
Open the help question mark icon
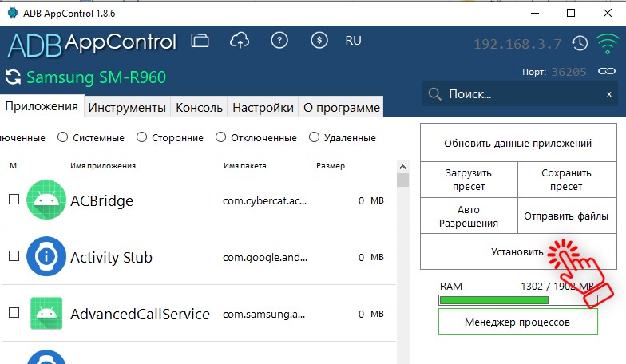(279, 41)
